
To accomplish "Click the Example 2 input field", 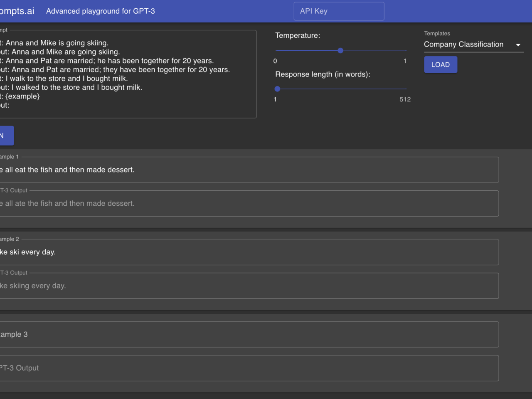I will (x=249, y=252).
